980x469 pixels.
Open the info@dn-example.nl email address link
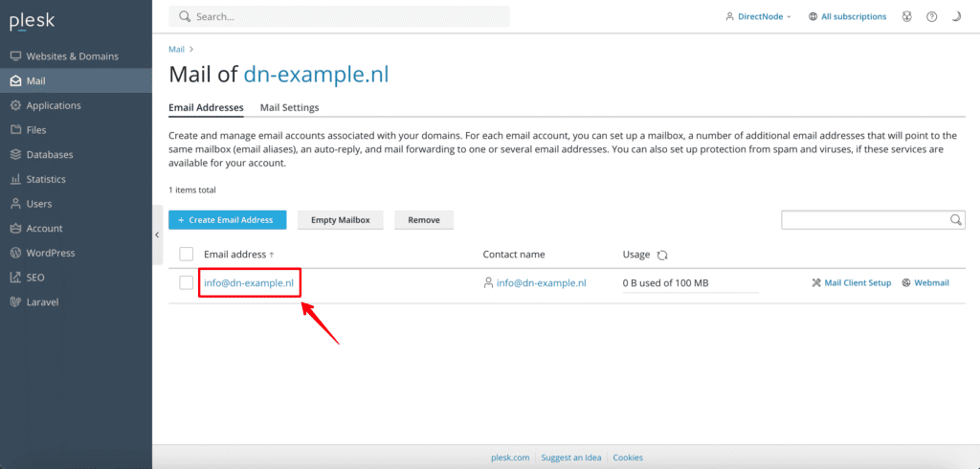pos(249,283)
